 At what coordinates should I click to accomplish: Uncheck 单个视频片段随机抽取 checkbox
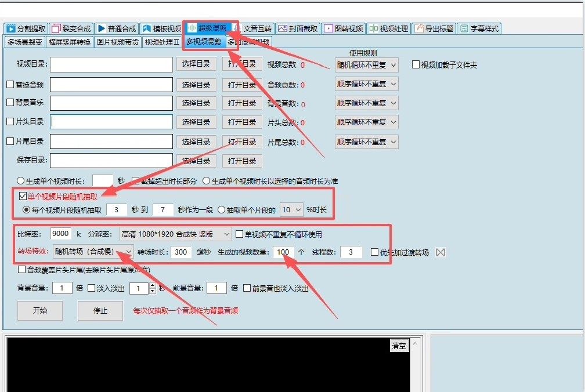pyautogui.click(x=23, y=196)
